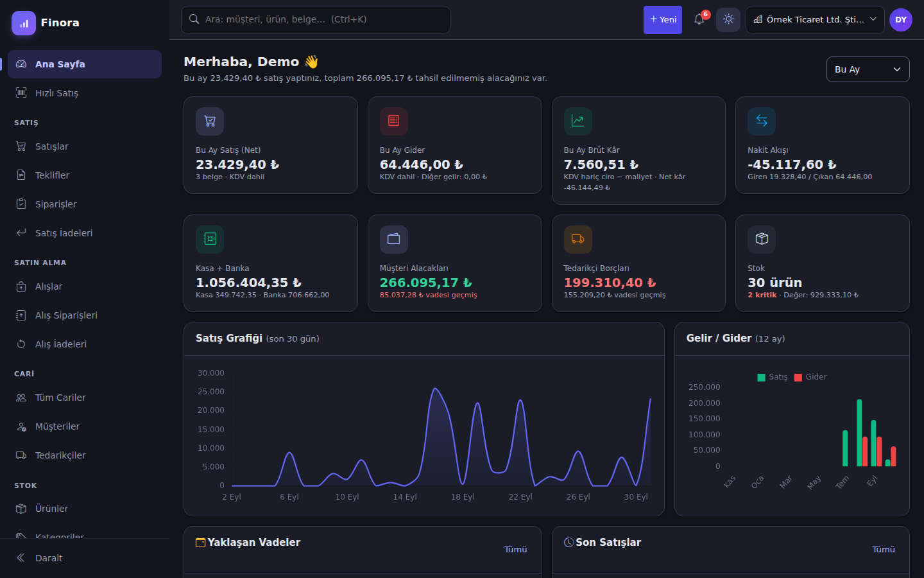Click the search field Ara: müşteri, ürün, belge
This screenshot has height=578, width=924.
tap(316, 20)
